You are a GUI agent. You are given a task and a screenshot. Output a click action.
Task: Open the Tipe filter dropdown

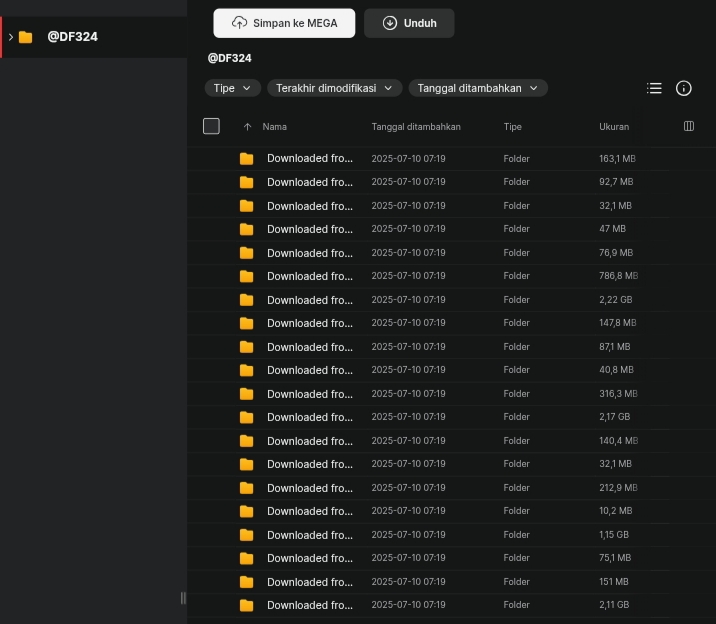(233, 88)
